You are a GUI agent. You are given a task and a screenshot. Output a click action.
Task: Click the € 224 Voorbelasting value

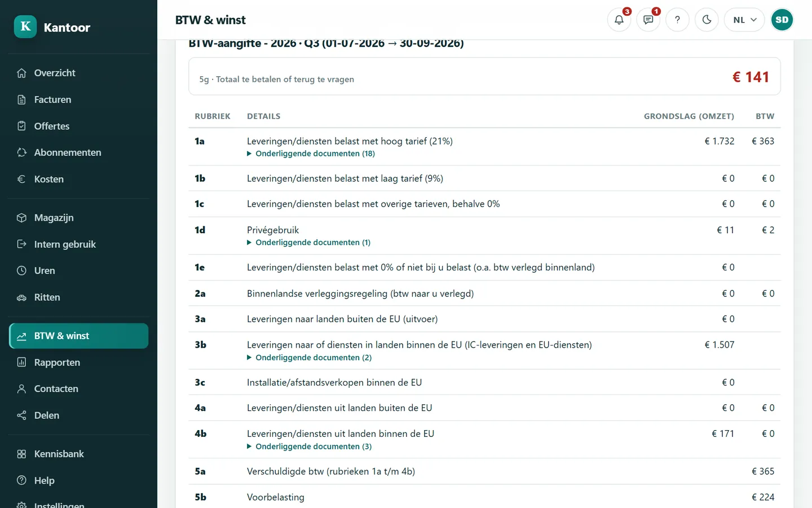(763, 497)
